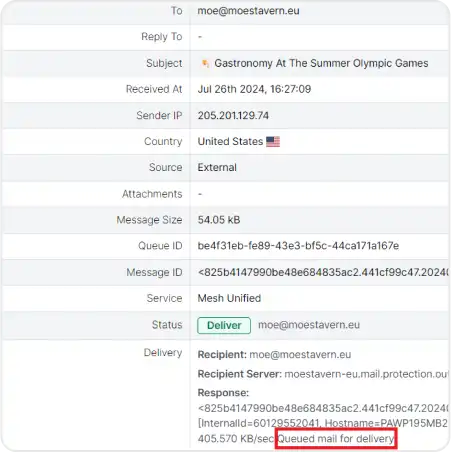Select sender IP 205.201.129.74
Viewport: 451px width, 452px height.
(233, 115)
